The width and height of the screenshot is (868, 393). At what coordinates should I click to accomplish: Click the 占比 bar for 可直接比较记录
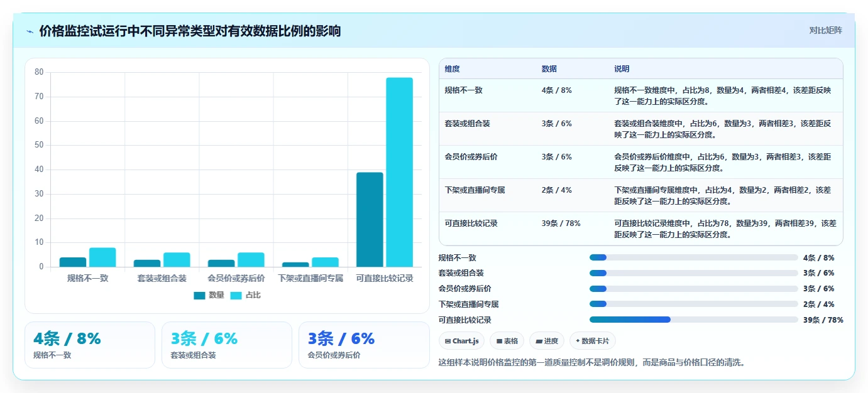coord(399,172)
